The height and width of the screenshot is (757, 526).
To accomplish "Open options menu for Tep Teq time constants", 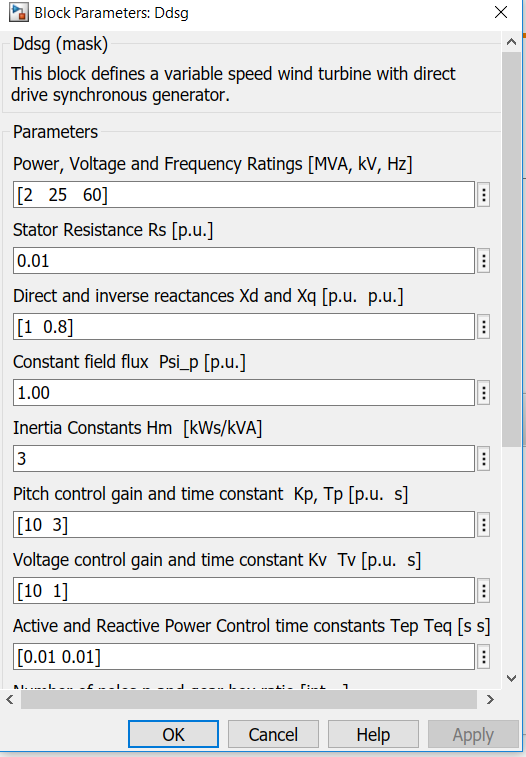I will (x=484, y=657).
